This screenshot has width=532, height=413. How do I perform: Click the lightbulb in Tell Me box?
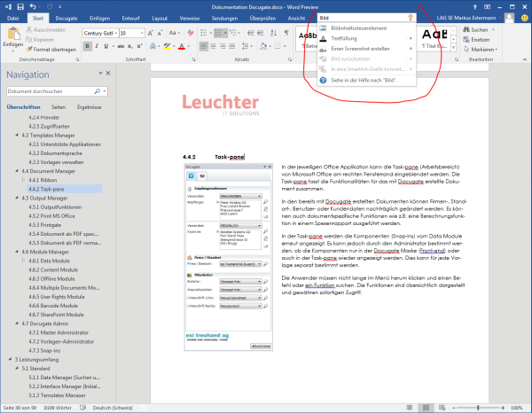pos(411,18)
